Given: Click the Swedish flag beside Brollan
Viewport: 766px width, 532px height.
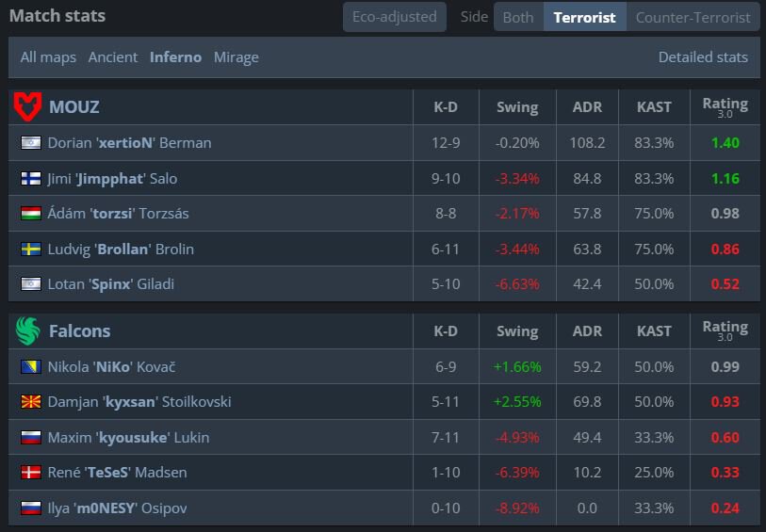Looking at the screenshot, I should tap(30, 250).
